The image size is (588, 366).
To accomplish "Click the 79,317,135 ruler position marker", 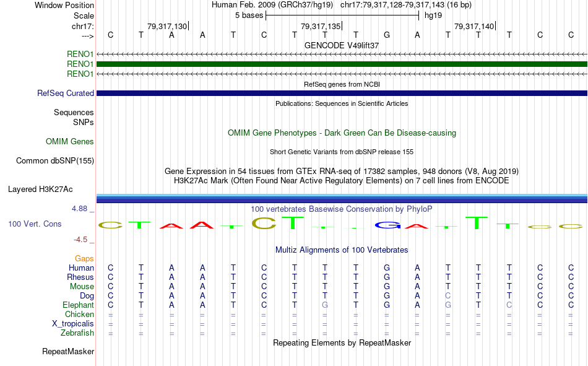I will [321, 26].
